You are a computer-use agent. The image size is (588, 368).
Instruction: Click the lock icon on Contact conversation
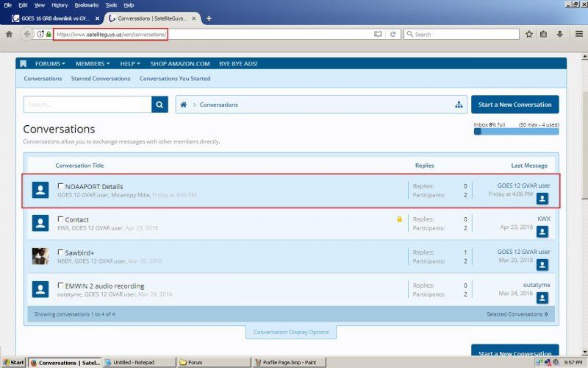click(399, 219)
